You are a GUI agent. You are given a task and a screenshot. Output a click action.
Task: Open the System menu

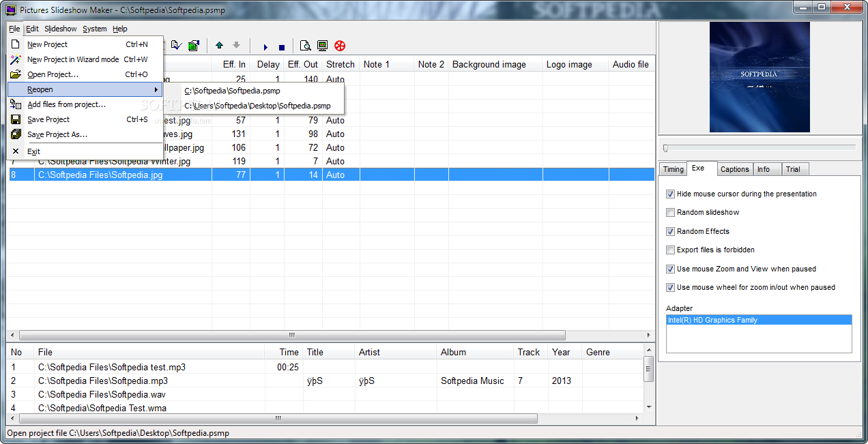point(95,29)
